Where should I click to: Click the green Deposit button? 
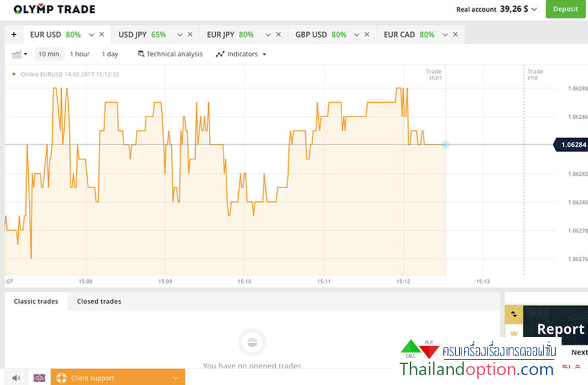pyautogui.click(x=566, y=9)
